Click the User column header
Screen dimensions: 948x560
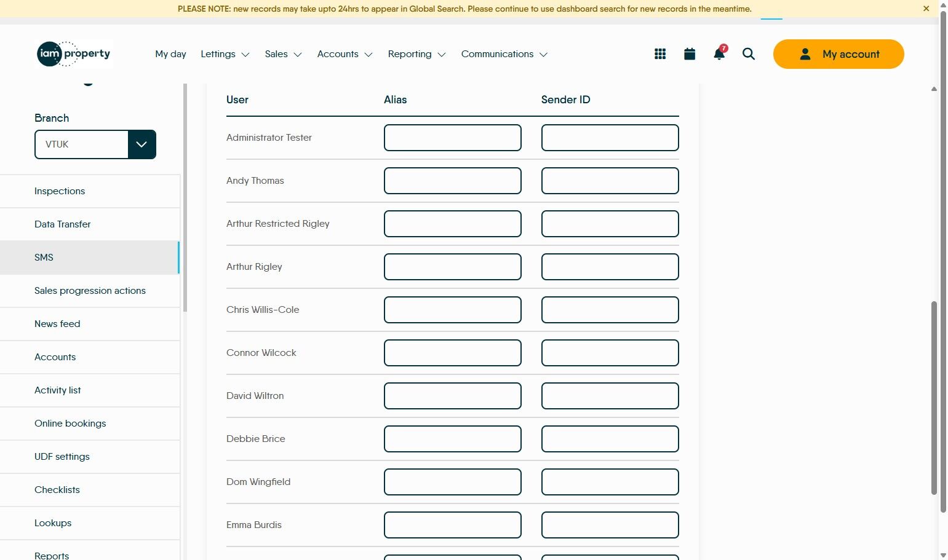point(237,100)
